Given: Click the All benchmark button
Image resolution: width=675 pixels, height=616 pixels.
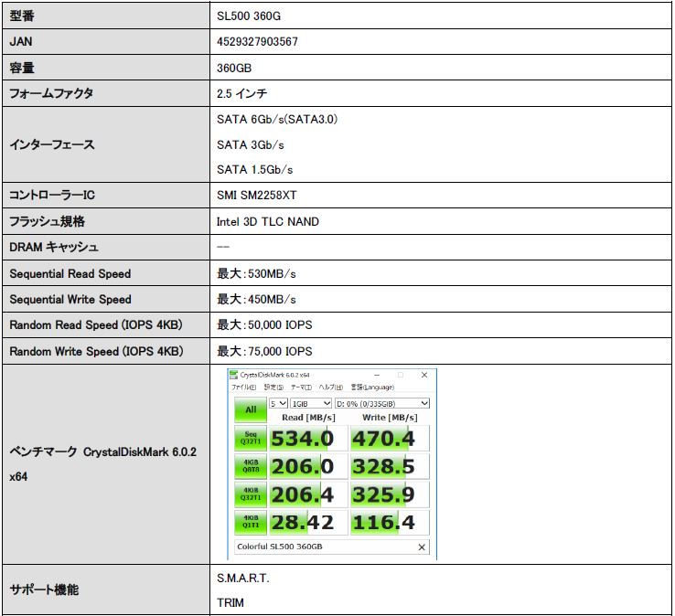Looking at the screenshot, I should 251,409.
